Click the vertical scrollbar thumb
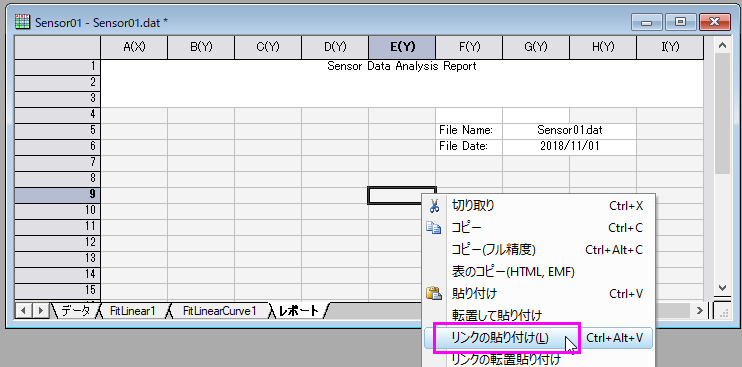Viewport: 742px width, 367px height. (x=722, y=114)
